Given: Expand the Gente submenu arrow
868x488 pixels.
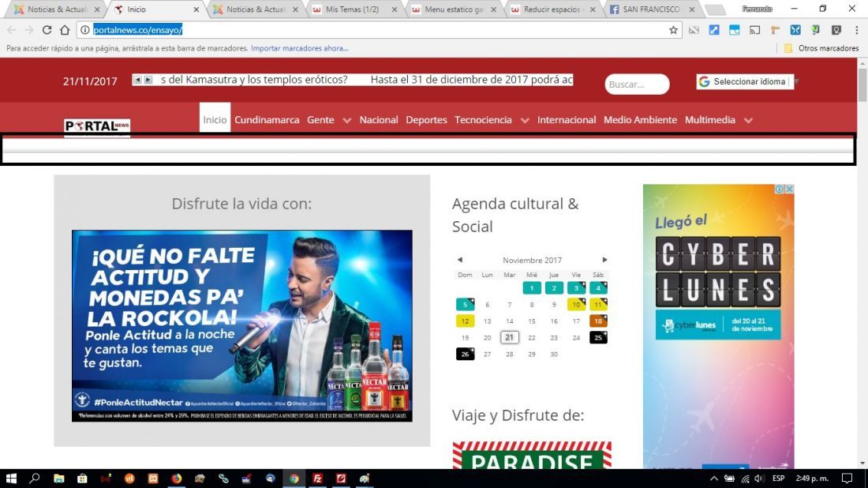Looking at the screenshot, I should pyautogui.click(x=347, y=120).
